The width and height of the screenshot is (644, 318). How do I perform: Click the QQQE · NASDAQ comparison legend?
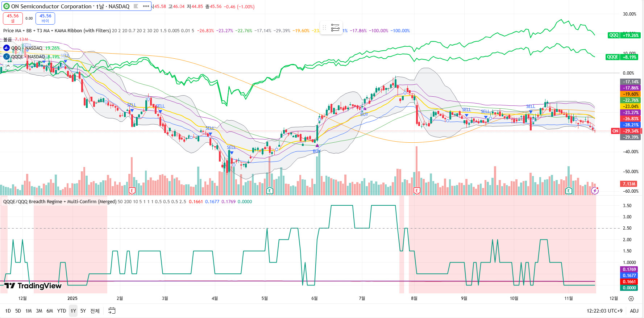click(28, 57)
